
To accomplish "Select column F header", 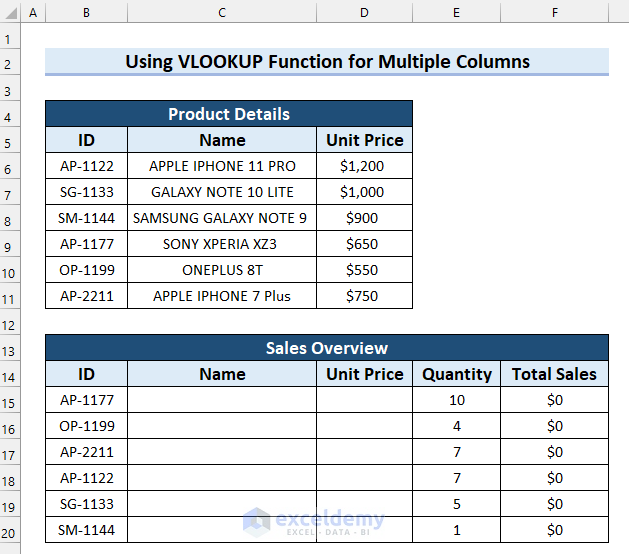I will (x=554, y=13).
